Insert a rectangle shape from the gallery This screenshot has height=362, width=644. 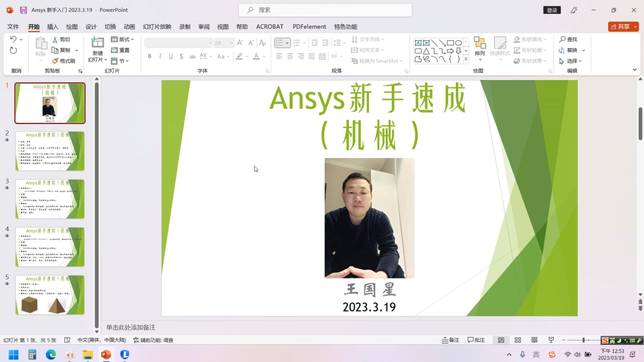[x=450, y=42]
